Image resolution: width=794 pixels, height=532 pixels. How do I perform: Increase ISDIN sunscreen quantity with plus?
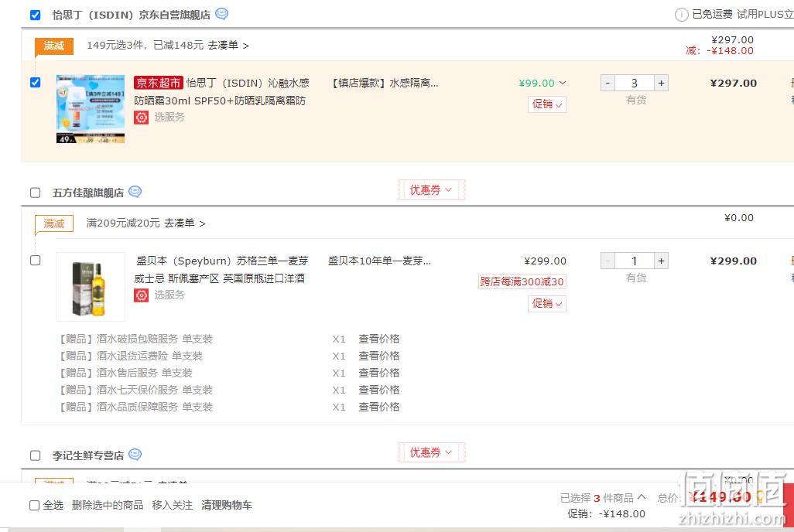pos(661,83)
